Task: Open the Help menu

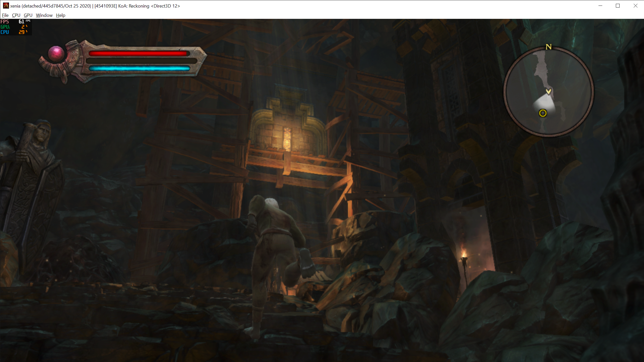Action: 61,15
